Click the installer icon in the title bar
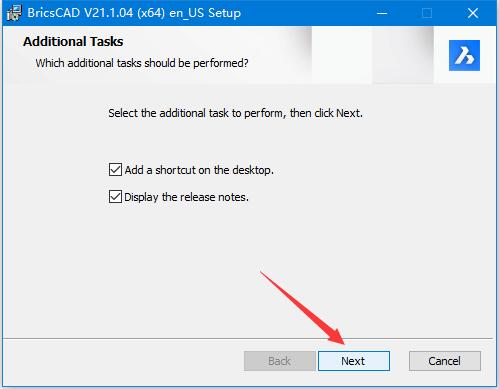 tap(14, 13)
